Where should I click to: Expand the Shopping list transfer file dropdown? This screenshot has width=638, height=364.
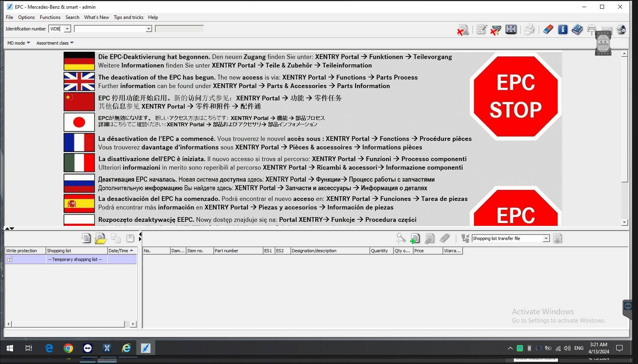[546, 238]
